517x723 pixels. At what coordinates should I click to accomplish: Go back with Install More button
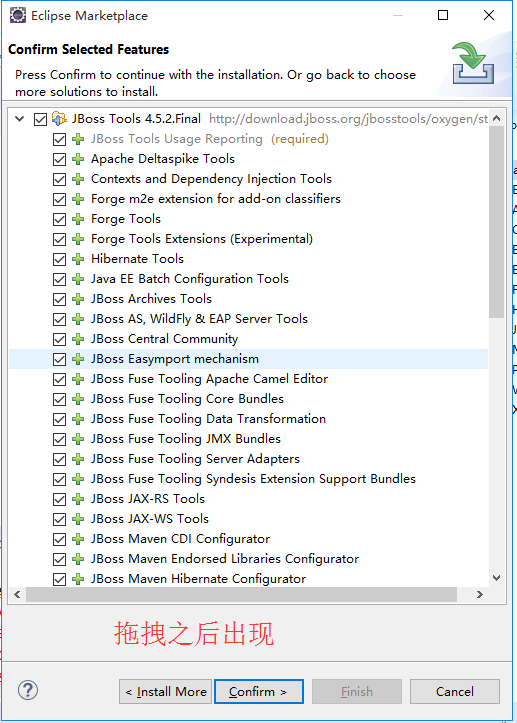tap(166, 691)
